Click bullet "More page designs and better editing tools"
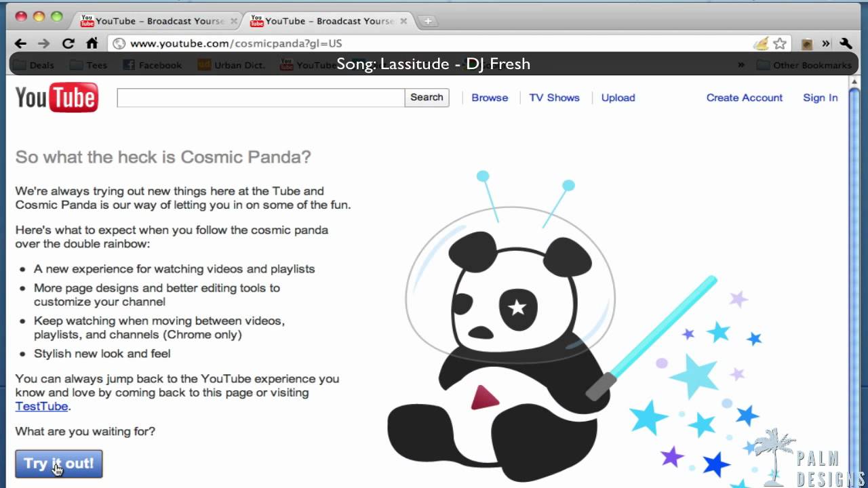868x488 pixels. coord(157,295)
